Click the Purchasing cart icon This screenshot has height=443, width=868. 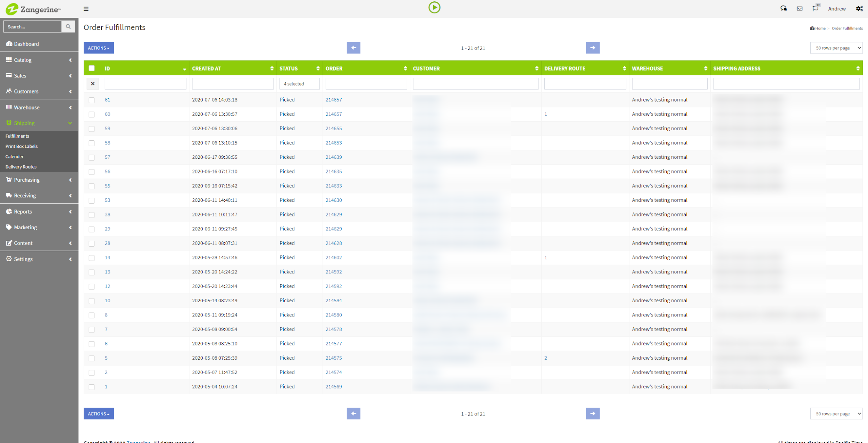[9, 180]
